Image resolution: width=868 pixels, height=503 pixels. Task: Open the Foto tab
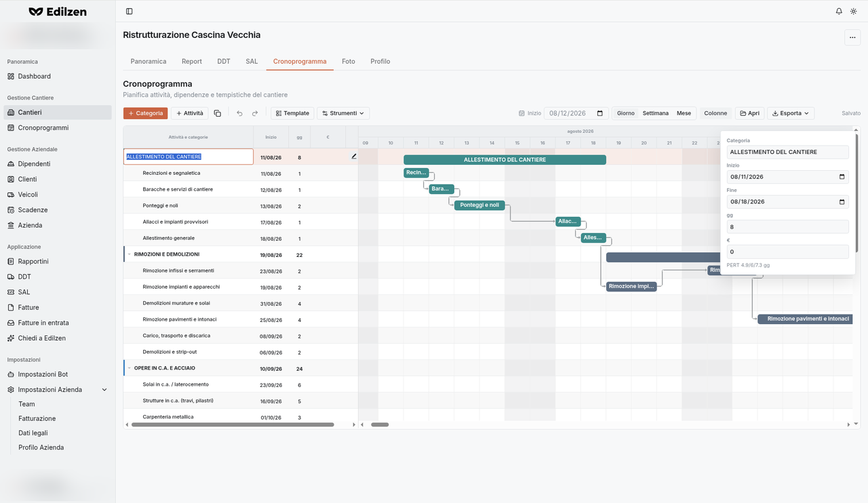point(349,61)
